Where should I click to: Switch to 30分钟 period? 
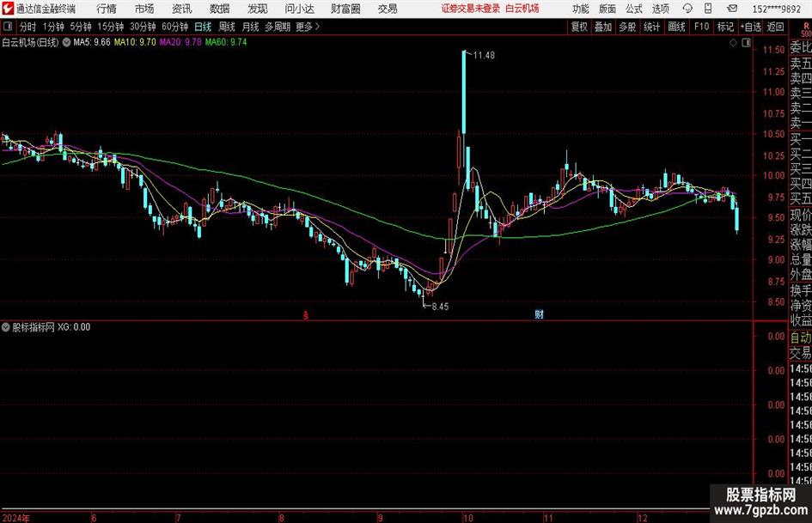143,27
